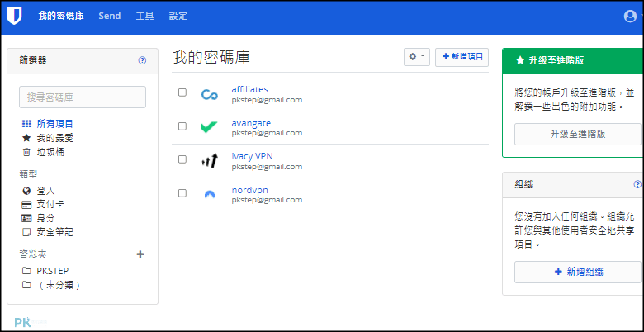Open the nordvpn entry
Viewport: 644px width, 332px height.
point(249,190)
